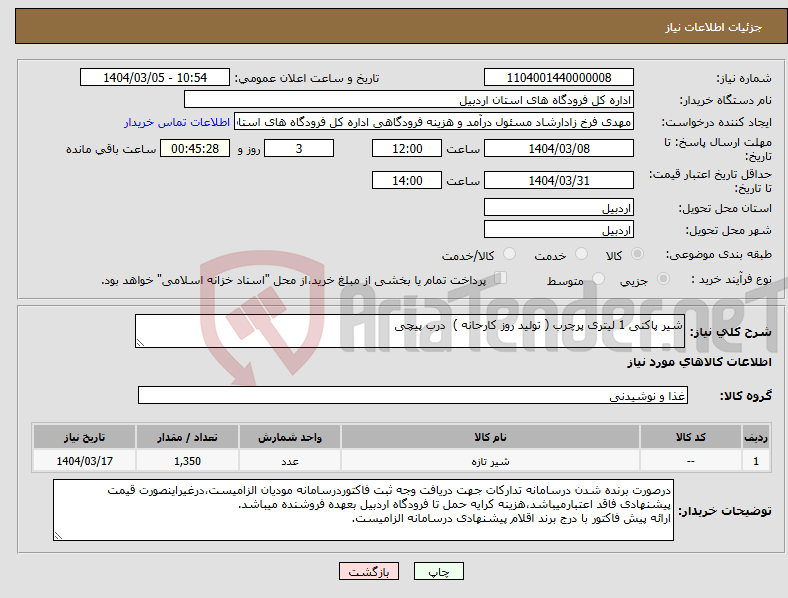
Task: Open اطلاعات تماس خریدار link
Action: pos(177,122)
